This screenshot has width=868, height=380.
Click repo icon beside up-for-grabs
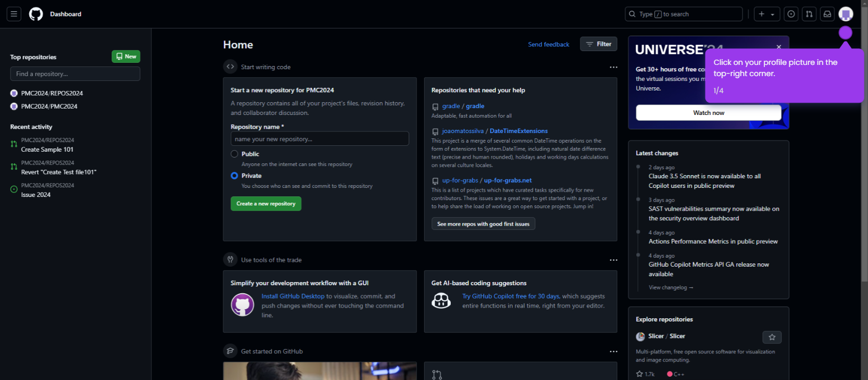[435, 181]
